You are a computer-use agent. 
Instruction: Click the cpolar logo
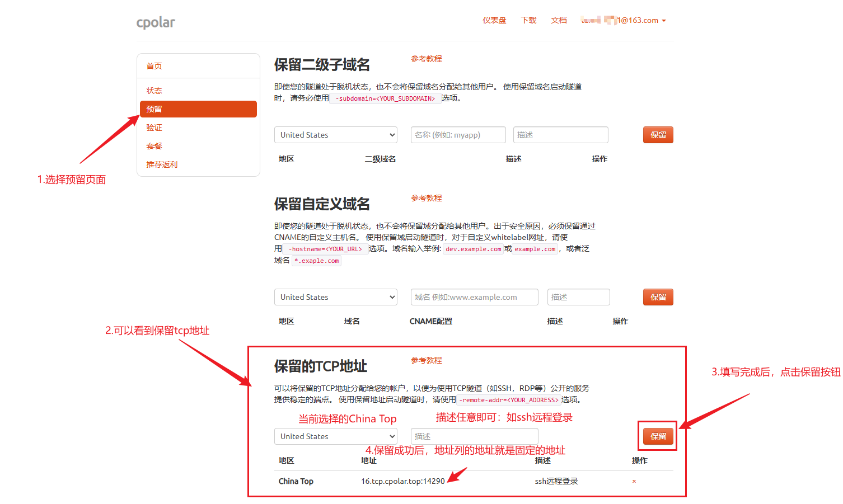click(155, 22)
